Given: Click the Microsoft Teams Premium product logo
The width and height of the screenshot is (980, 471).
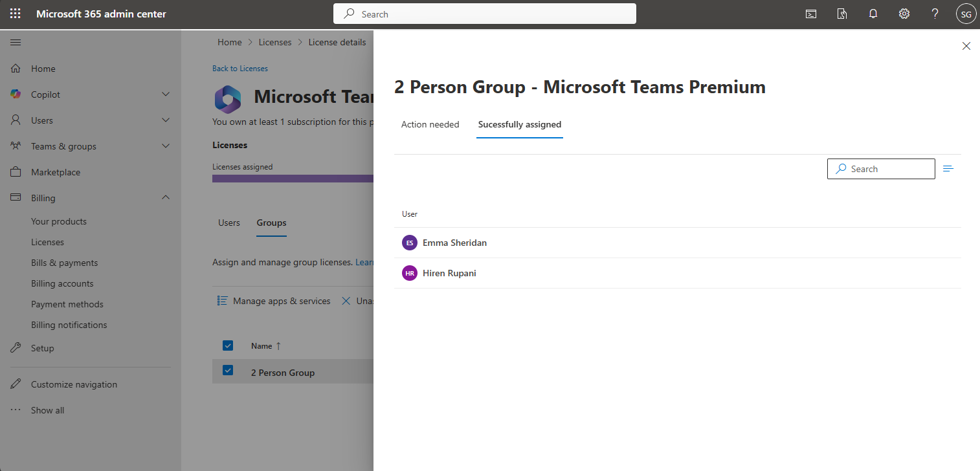Looking at the screenshot, I should (x=228, y=99).
